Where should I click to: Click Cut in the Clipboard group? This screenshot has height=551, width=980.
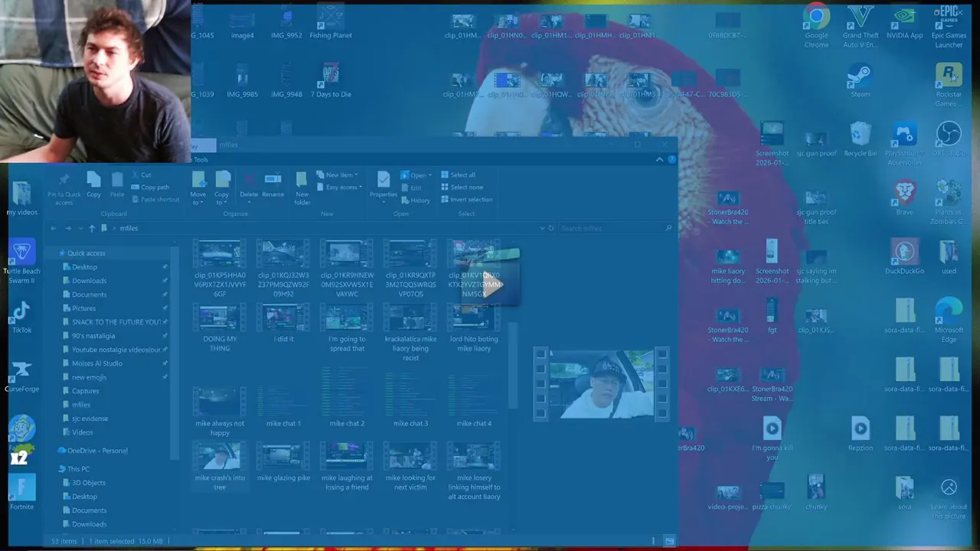tap(140, 174)
